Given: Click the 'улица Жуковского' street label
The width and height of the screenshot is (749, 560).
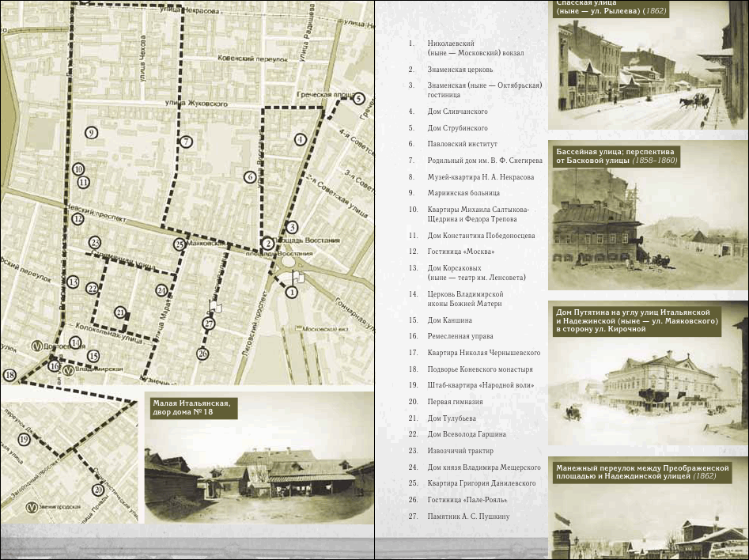Looking at the screenshot, I should [196, 103].
